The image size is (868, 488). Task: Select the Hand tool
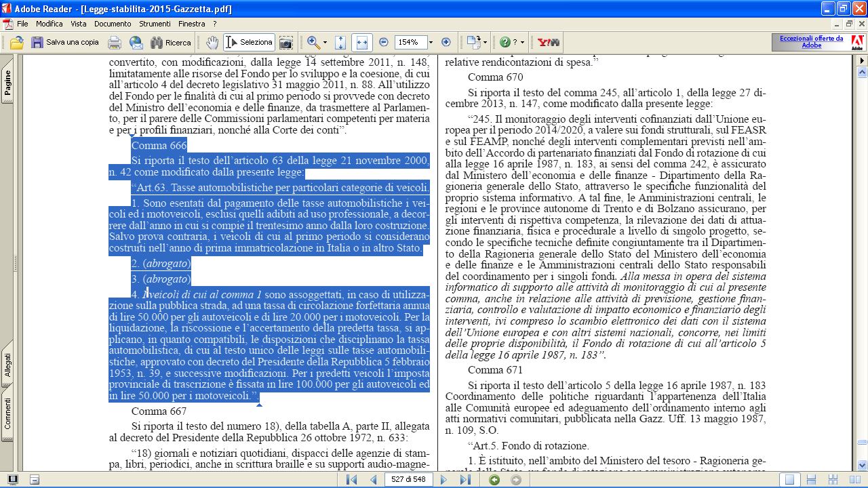212,42
